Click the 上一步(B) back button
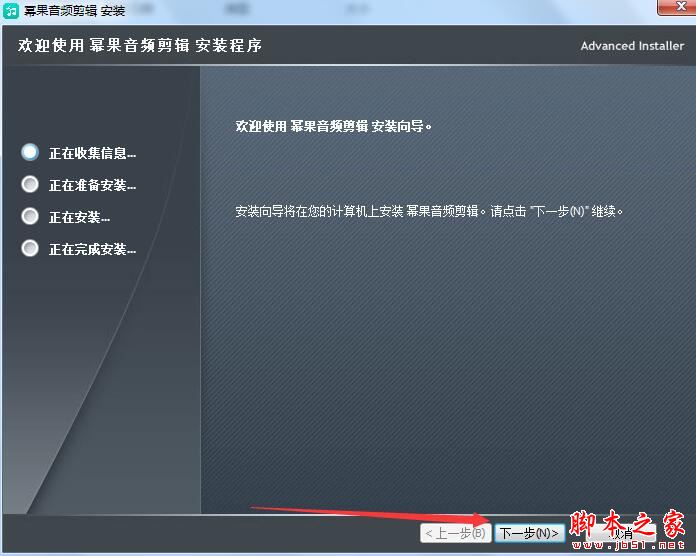This screenshot has height=556, width=696. (455, 533)
